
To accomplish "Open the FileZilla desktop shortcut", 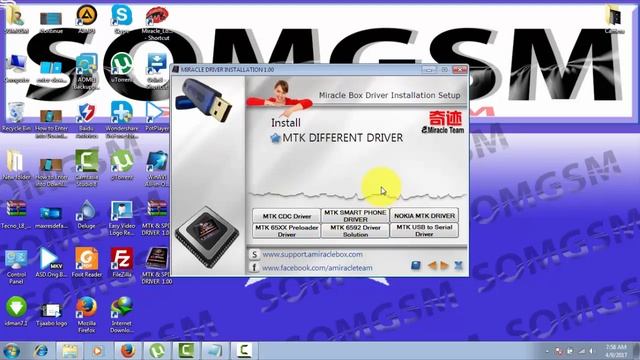I will pos(122,263).
